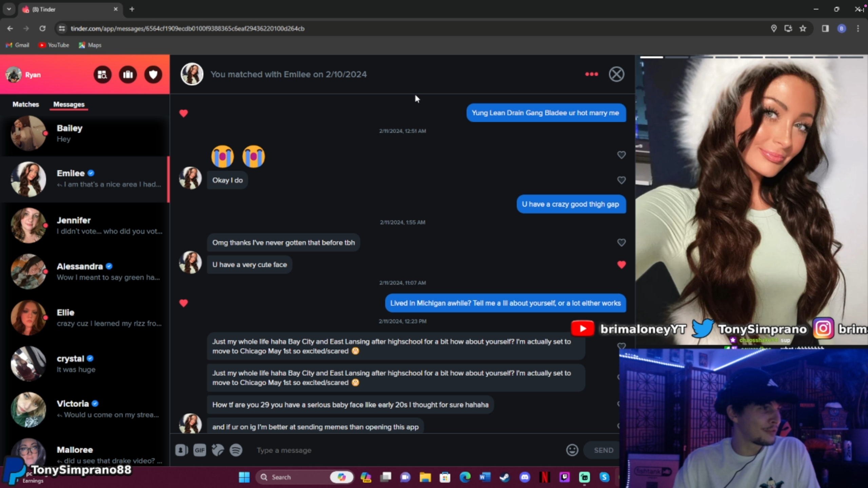Like 'Omg thanks I've never gotten that' message
Screen dimensions: 868x488
(621, 243)
